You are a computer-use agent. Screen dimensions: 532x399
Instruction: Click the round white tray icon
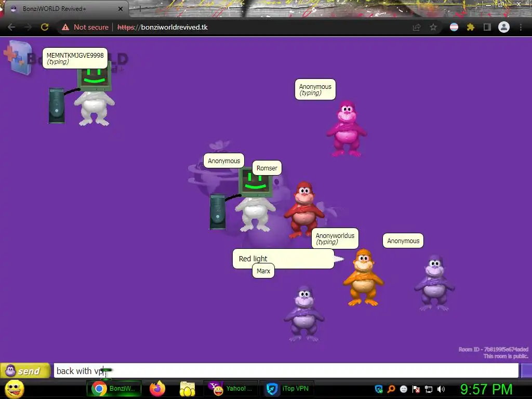pyautogui.click(x=404, y=389)
